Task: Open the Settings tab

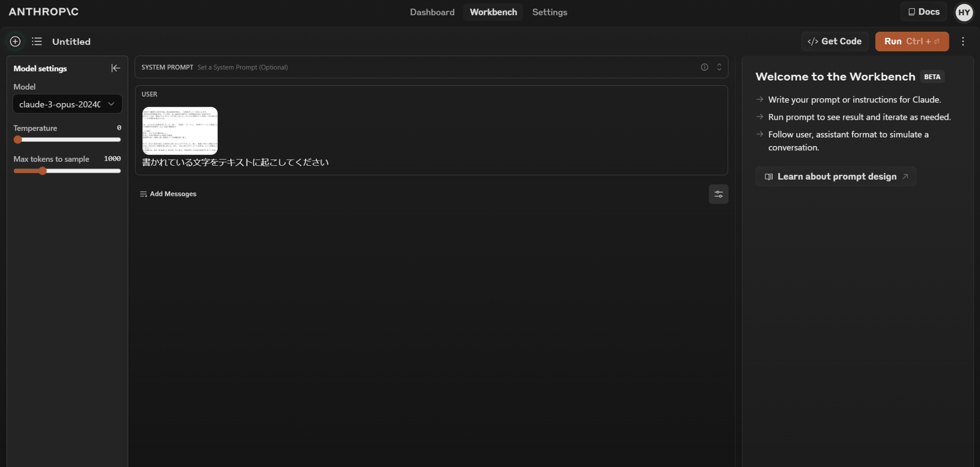Action: tap(549, 12)
